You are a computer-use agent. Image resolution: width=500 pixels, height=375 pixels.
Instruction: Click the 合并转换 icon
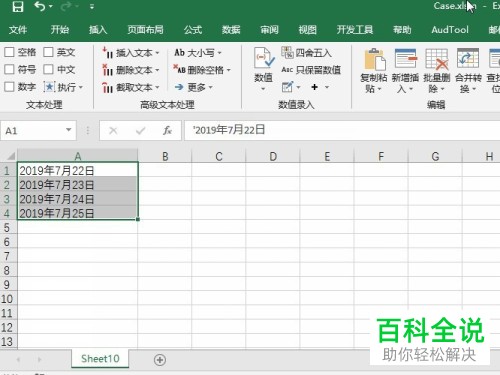click(x=468, y=58)
